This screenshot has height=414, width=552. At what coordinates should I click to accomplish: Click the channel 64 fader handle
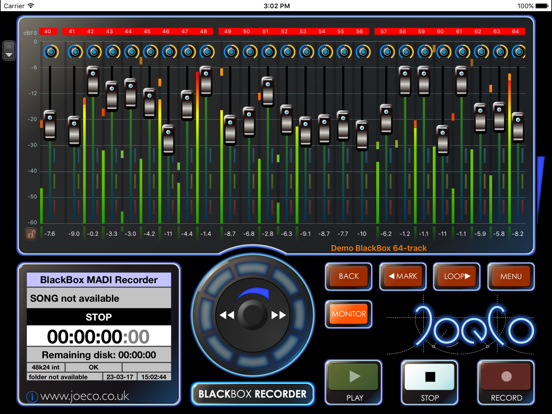[518, 127]
